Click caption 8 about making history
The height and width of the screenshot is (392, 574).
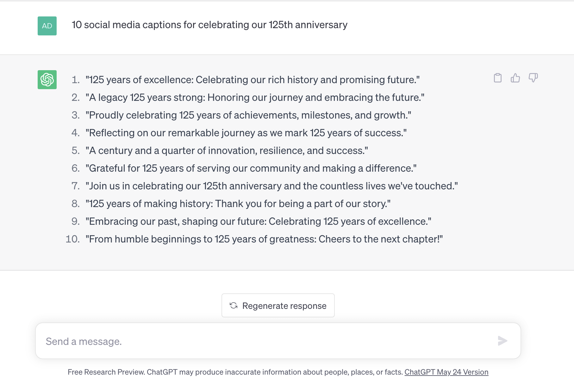(238, 204)
